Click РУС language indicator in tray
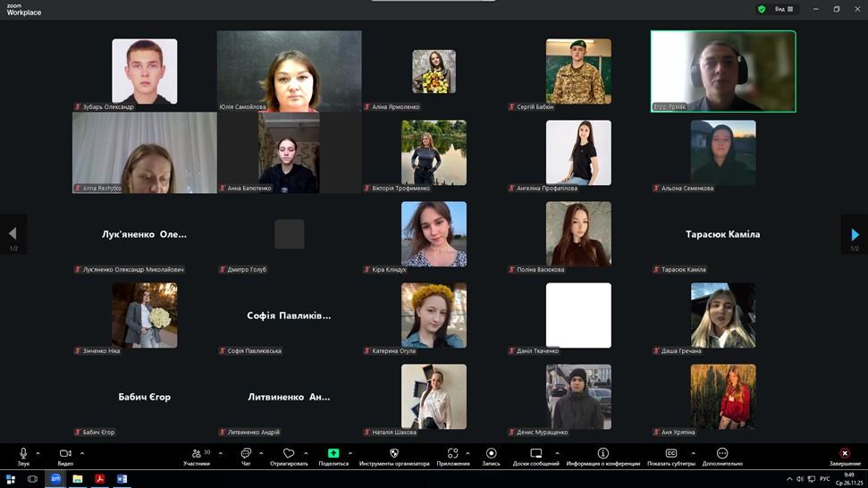 [x=825, y=479]
